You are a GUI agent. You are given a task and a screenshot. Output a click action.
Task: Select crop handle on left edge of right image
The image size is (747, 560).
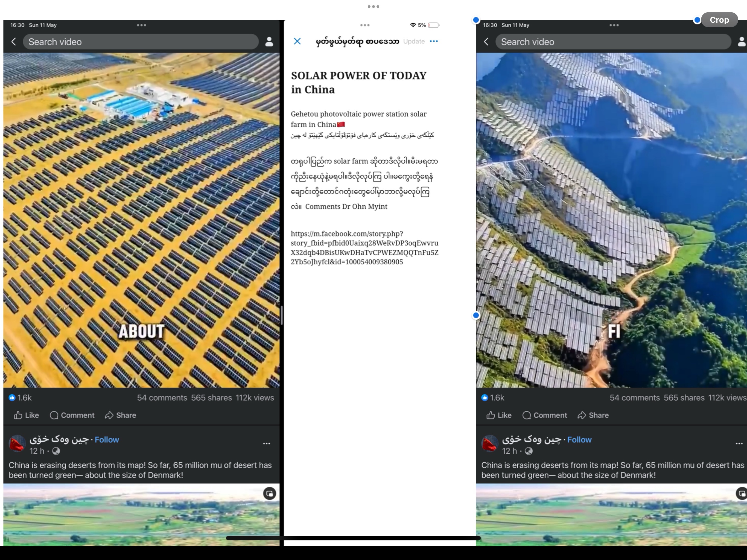pyautogui.click(x=476, y=315)
